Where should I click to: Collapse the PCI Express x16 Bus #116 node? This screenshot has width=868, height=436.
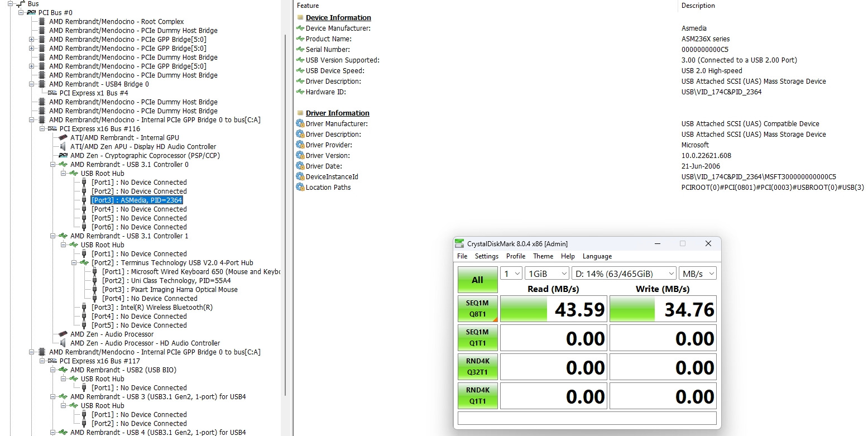(42, 129)
